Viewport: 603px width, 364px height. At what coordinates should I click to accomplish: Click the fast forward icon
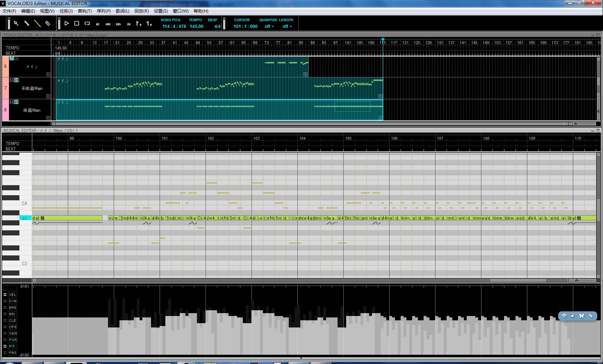point(118,24)
